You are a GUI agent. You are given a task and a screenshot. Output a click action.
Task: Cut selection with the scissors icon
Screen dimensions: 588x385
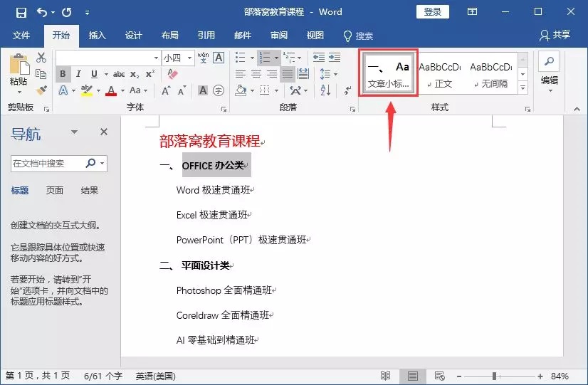41,58
